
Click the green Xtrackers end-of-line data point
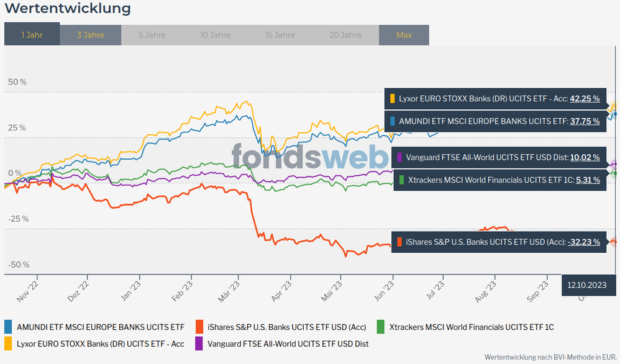click(x=614, y=173)
